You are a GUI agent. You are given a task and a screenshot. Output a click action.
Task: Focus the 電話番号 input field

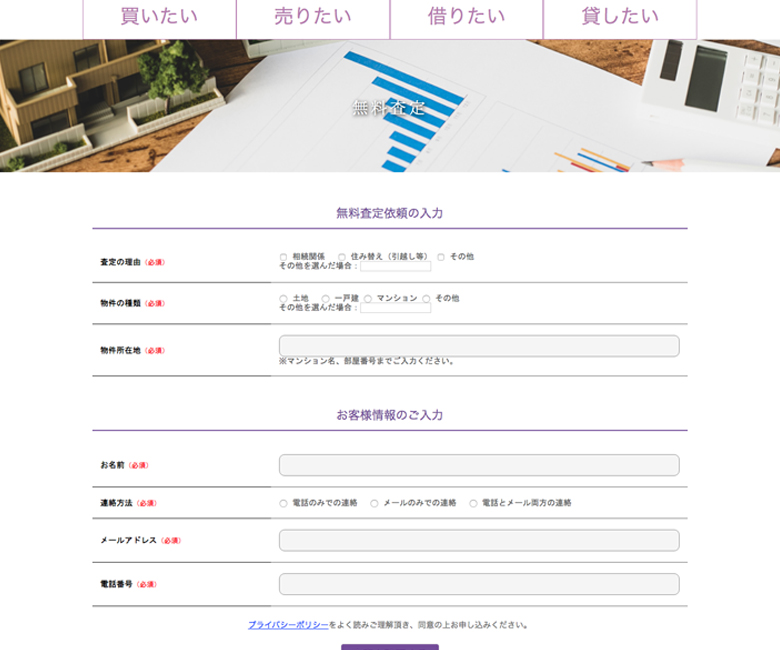[479, 584]
